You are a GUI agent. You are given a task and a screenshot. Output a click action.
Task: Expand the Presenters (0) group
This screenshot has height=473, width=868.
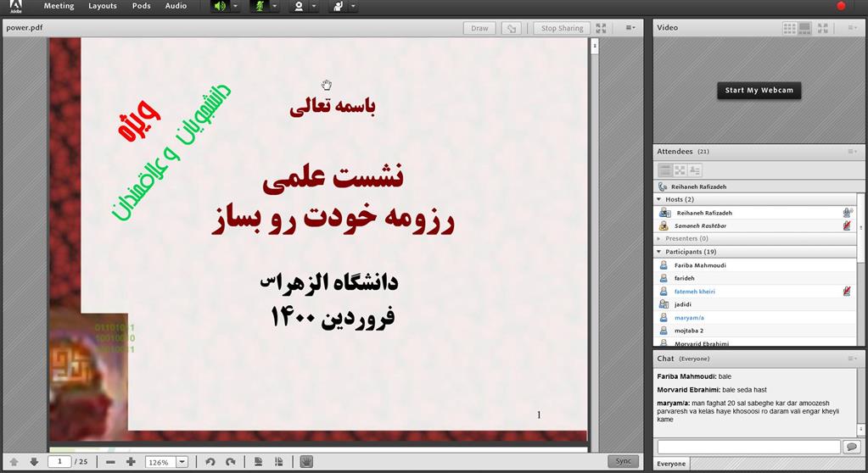click(x=658, y=238)
